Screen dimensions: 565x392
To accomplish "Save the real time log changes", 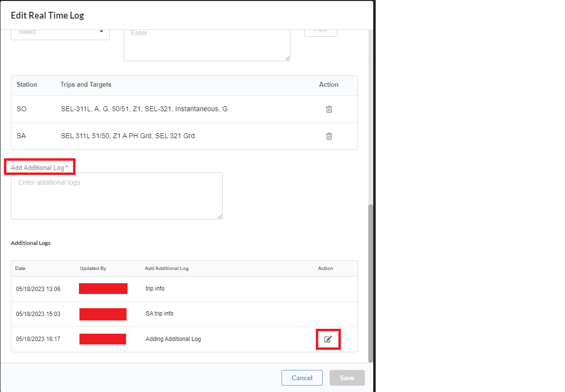I will (x=347, y=378).
